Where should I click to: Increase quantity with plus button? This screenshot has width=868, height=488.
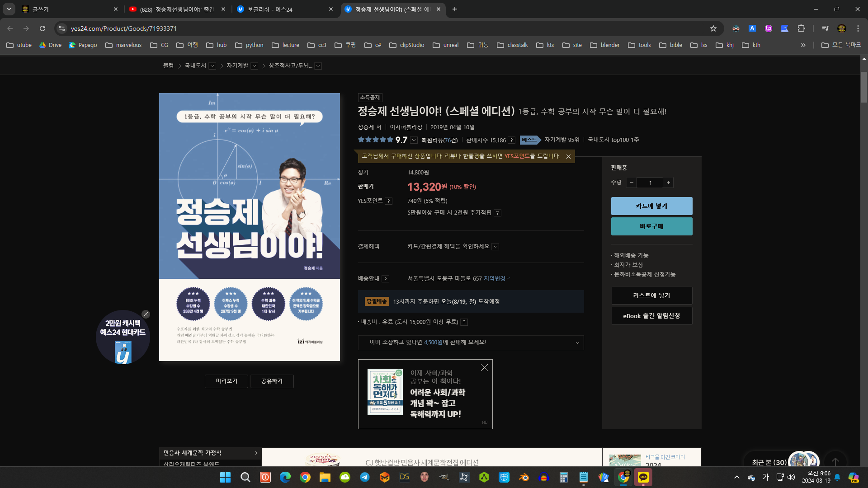[x=668, y=183]
